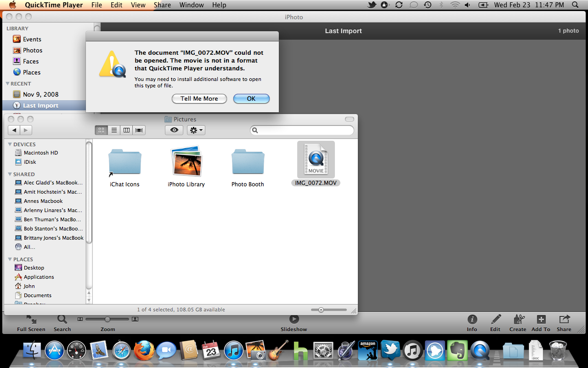Open iTunes from the Dock
This screenshot has width=588, height=368.
pos(234,351)
